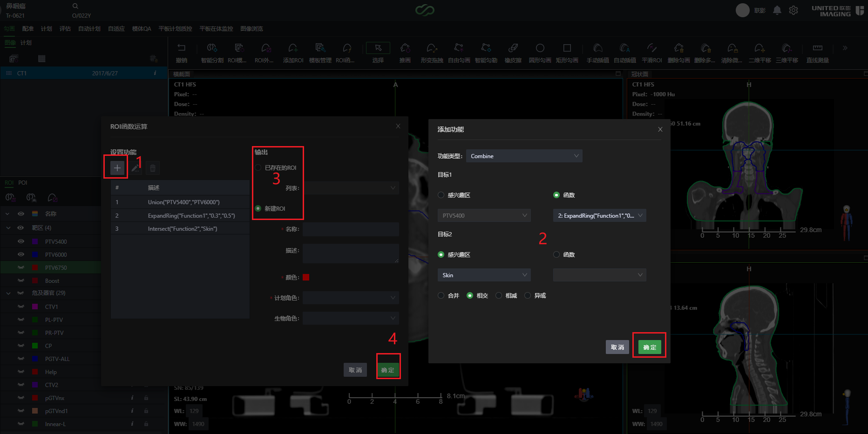Screen dimensions: 868x434
Task: Click 确定 in the 添加功能 dialog
Action: pos(650,347)
